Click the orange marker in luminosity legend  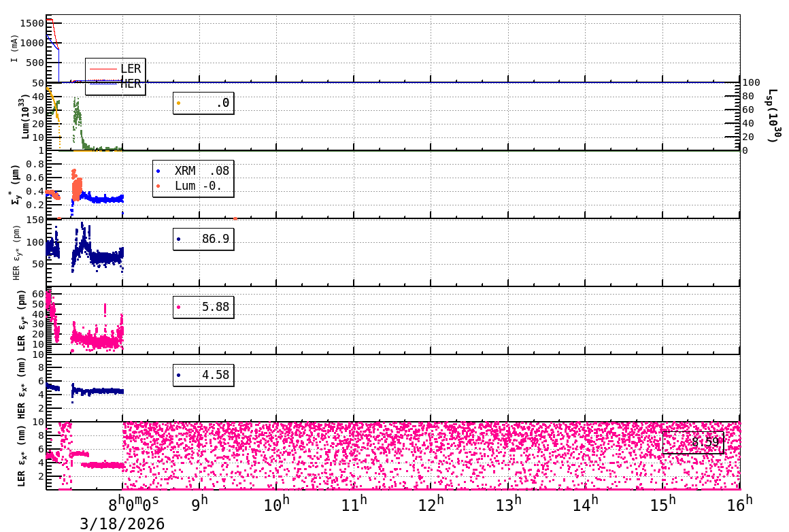pyautogui.click(x=179, y=103)
